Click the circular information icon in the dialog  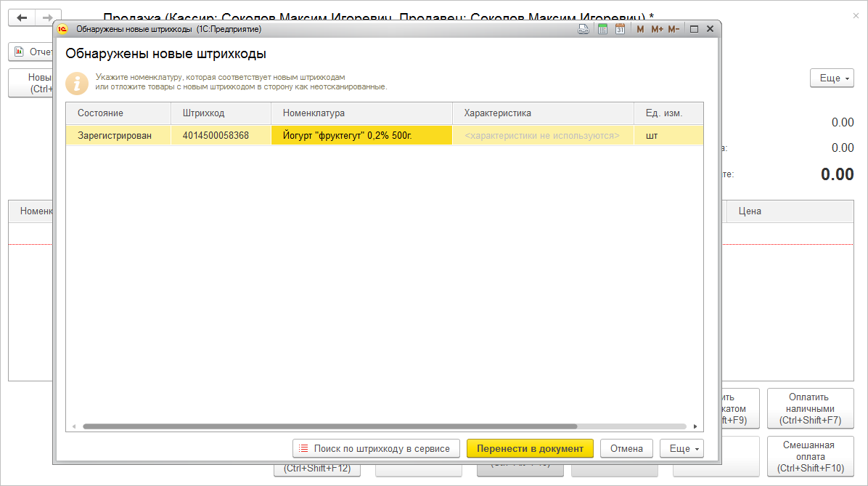tap(77, 84)
